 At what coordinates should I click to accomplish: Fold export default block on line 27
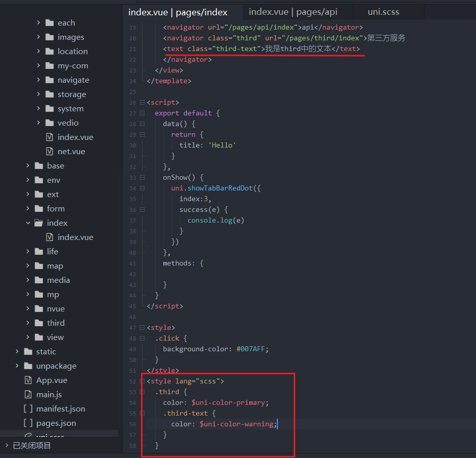click(142, 113)
